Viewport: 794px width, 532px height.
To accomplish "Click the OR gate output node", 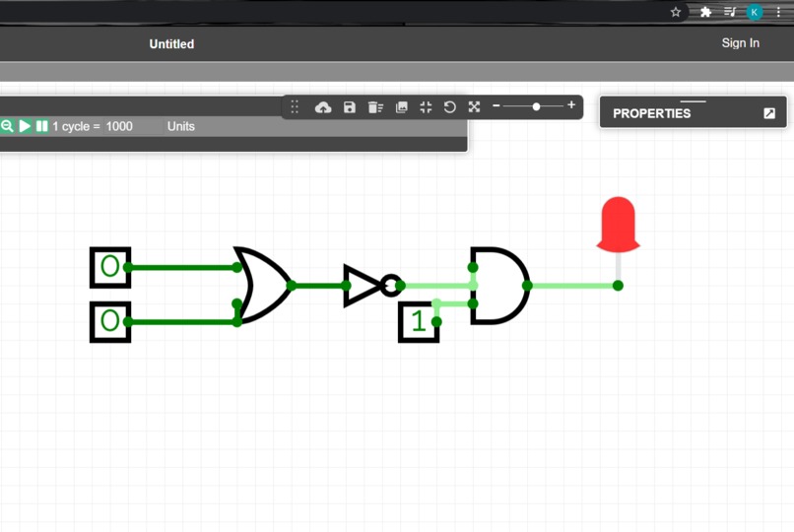I will 292,286.
